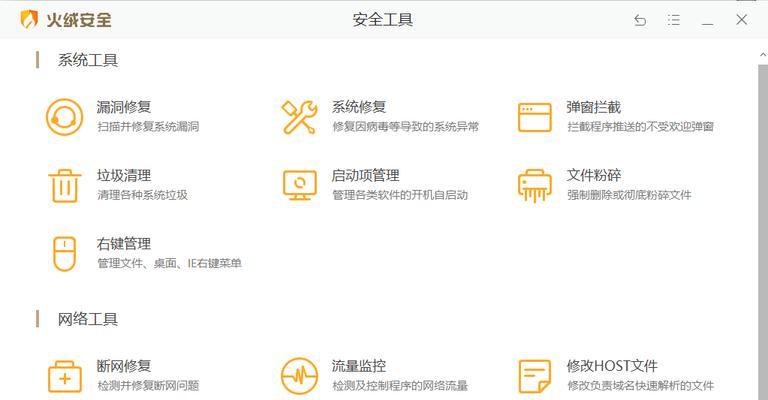Open 漏洞修复 vulnerability repair icon
768x400 pixels.
point(64,117)
